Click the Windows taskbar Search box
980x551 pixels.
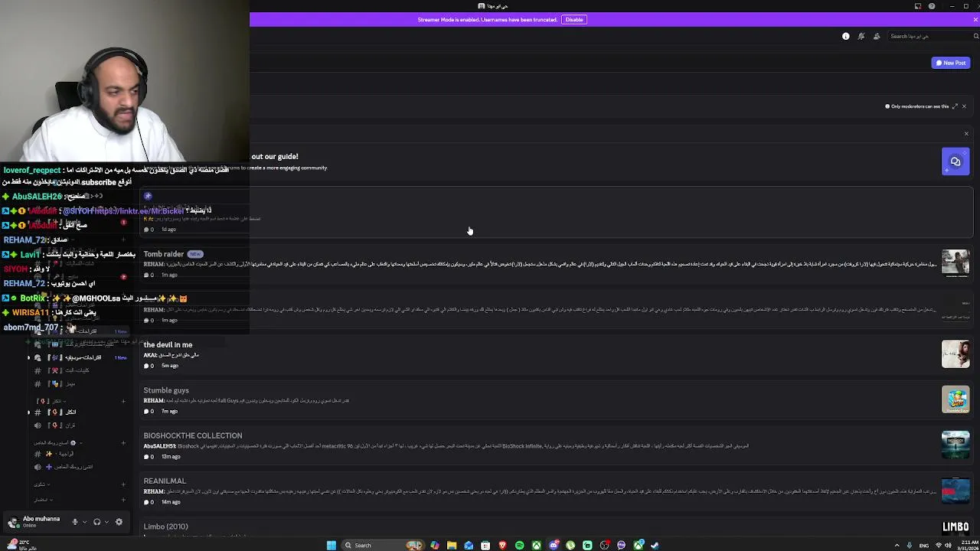(x=384, y=545)
